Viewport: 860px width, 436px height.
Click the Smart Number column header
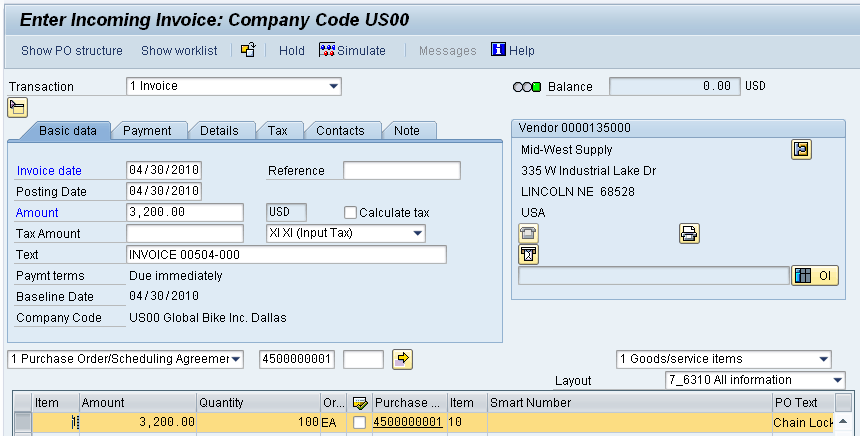630,403
